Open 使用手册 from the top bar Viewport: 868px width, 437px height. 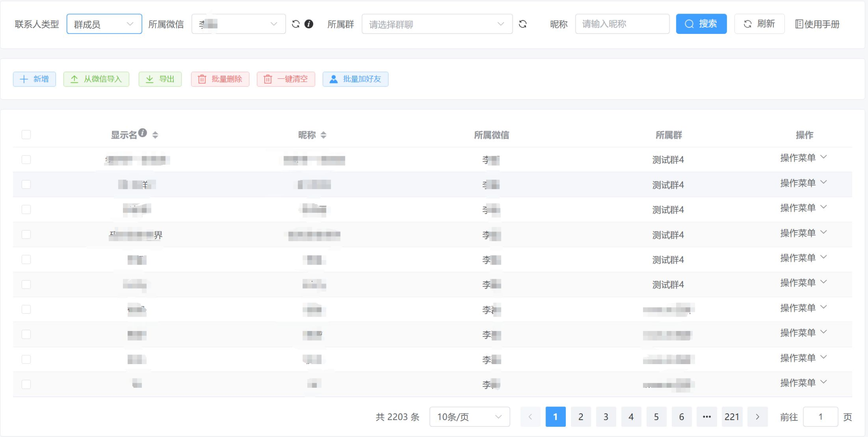coord(817,24)
